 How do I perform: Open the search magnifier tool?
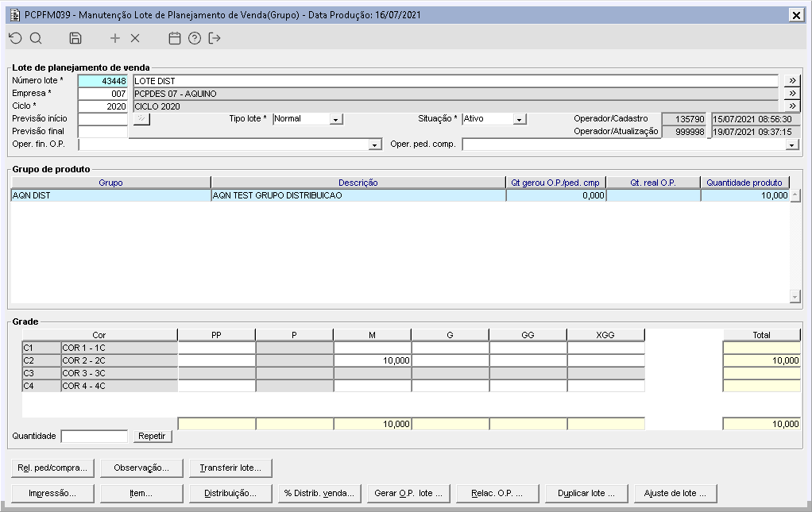(36, 38)
